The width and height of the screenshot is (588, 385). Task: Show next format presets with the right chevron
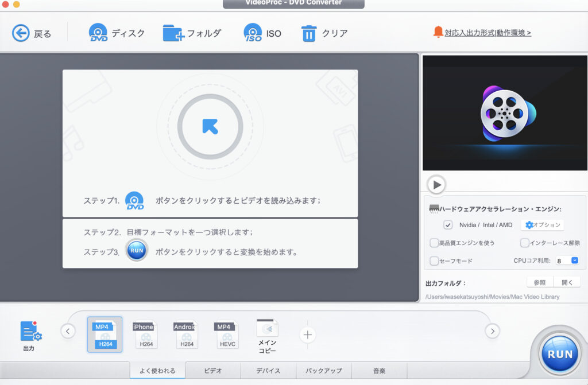[492, 331]
